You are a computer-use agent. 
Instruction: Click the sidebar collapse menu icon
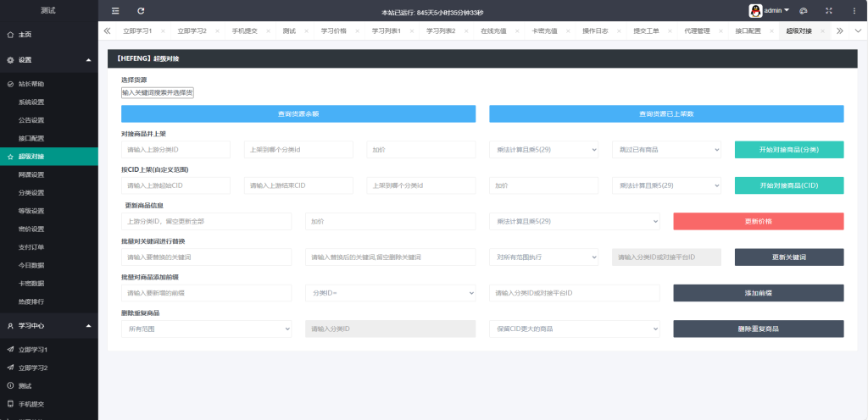115,11
